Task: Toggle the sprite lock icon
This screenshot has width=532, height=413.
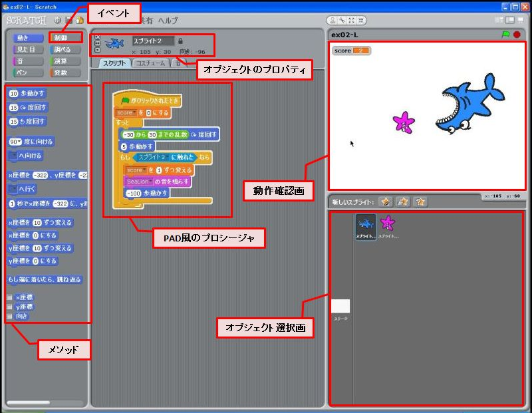Action: [x=180, y=41]
